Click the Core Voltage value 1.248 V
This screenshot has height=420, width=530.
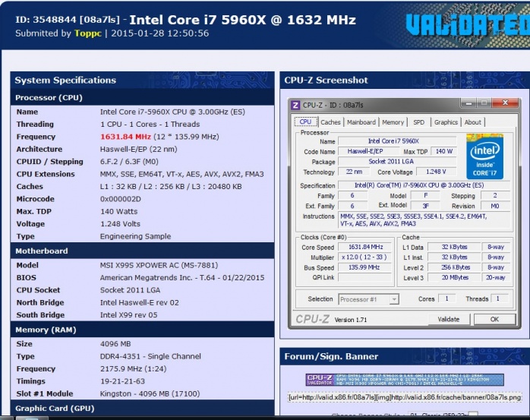(x=436, y=172)
